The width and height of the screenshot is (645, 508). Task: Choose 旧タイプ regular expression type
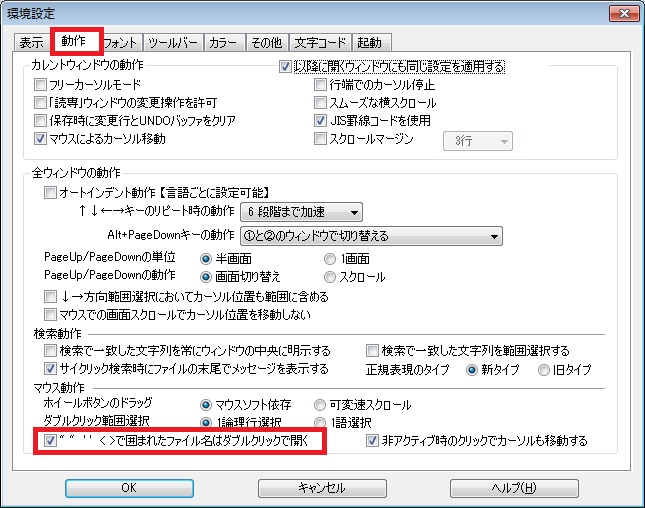(x=545, y=369)
